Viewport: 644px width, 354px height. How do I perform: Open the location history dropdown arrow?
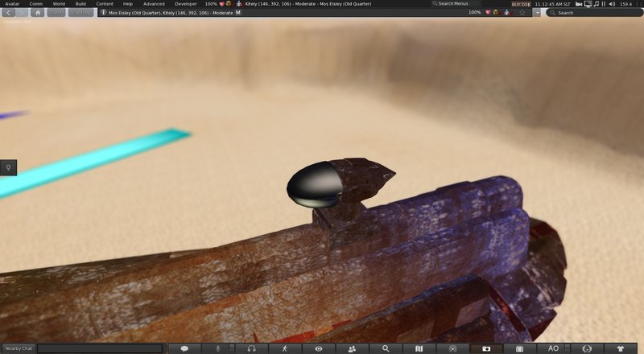tap(537, 13)
